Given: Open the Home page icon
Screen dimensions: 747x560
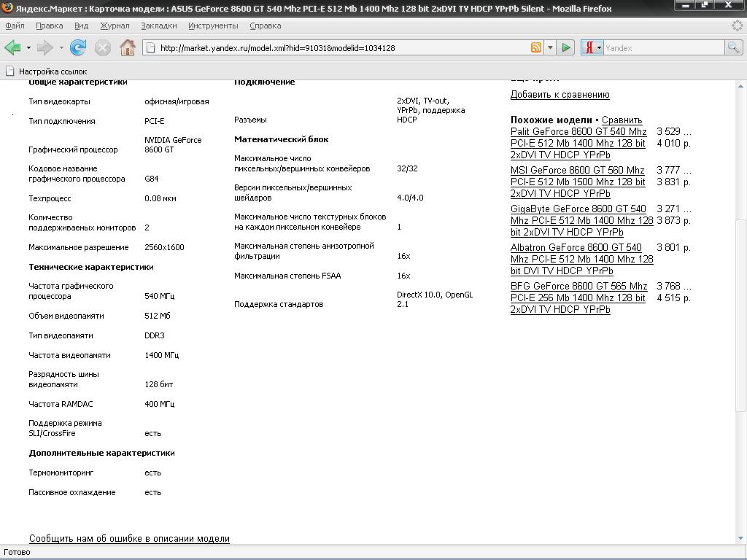Looking at the screenshot, I should (127, 47).
